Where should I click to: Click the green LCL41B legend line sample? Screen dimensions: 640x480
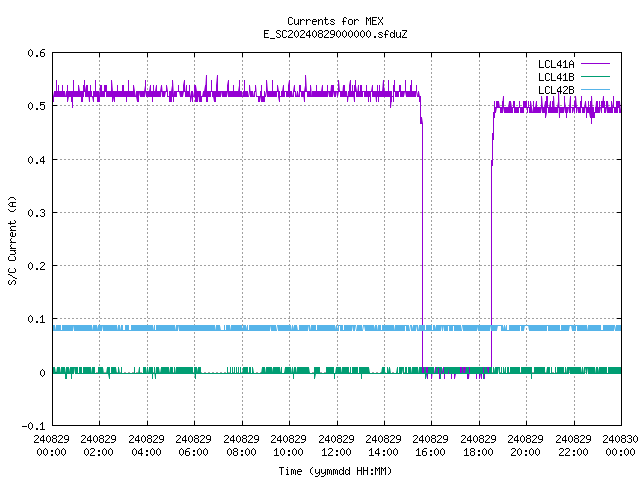tap(595, 76)
